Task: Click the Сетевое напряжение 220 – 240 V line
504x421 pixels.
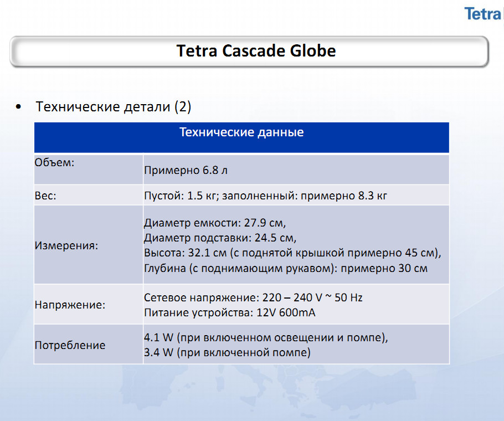Action: 253,297
